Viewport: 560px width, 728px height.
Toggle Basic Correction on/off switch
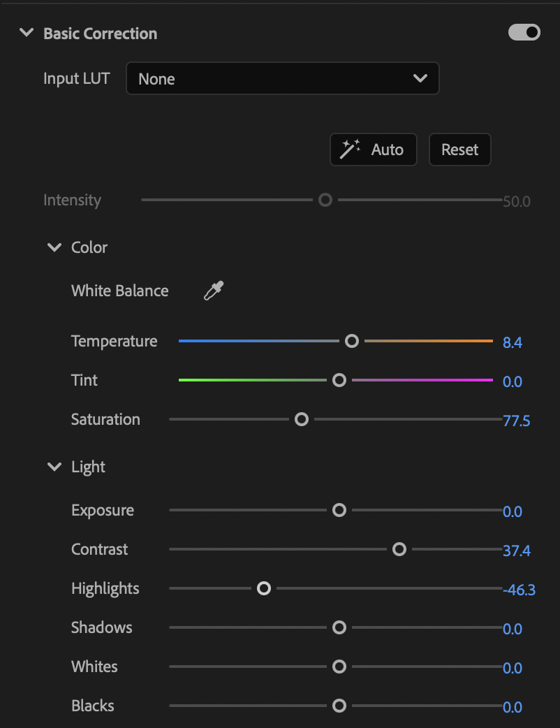pos(524,32)
